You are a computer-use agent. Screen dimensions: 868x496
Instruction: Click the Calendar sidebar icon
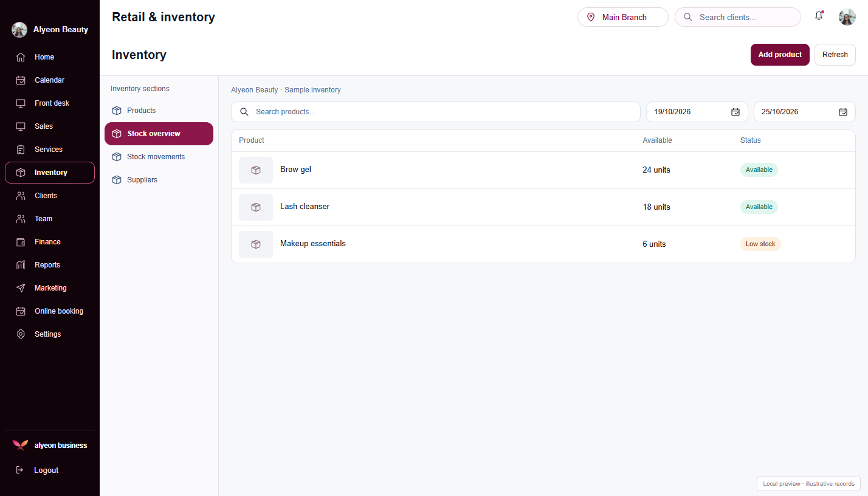[21, 80]
